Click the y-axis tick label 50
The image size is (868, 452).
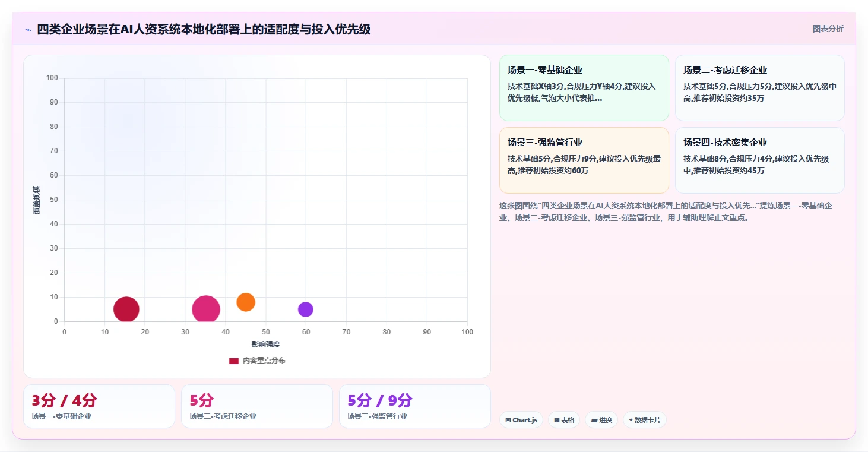point(53,200)
